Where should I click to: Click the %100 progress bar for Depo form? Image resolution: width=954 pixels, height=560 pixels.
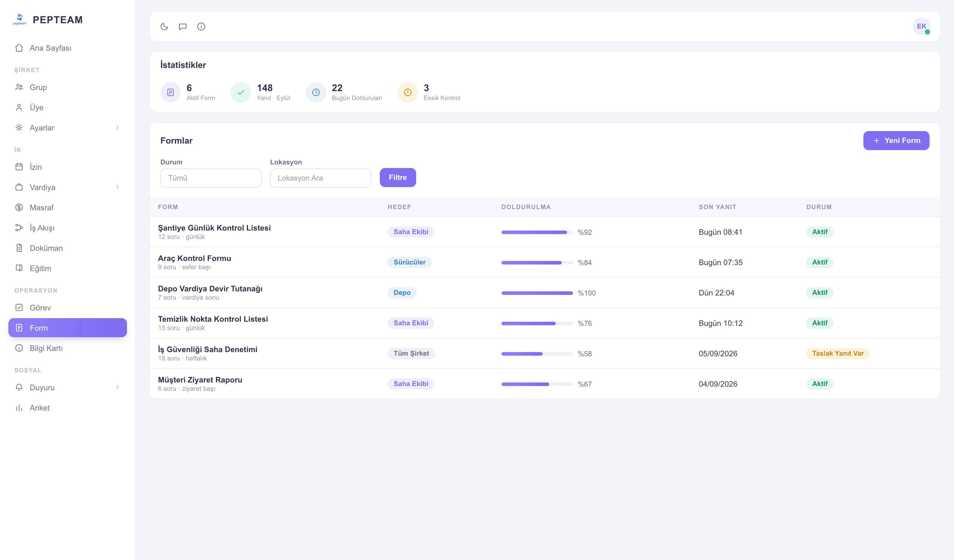click(x=537, y=293)
